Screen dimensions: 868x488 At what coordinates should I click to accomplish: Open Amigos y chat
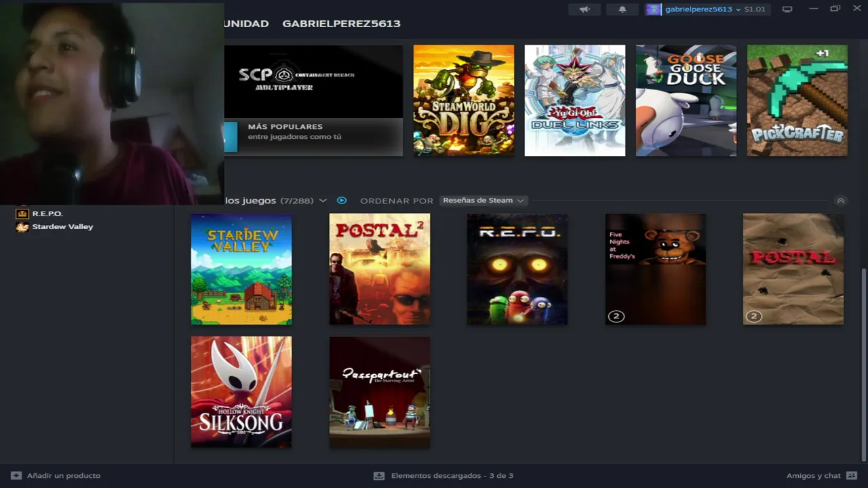(813, 476)
